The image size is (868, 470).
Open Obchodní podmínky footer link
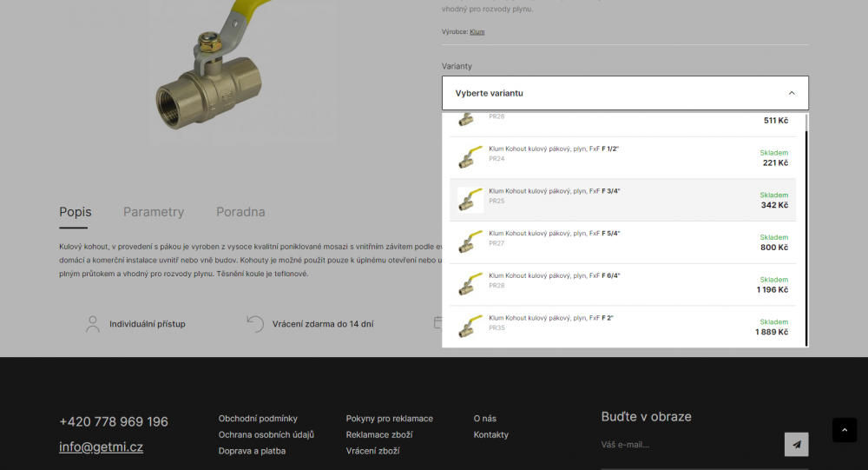tap(258, 419)
